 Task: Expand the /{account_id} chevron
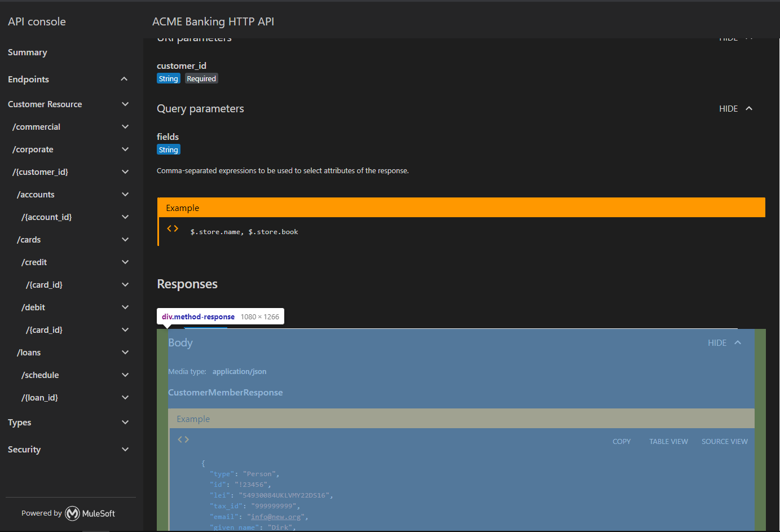click(x=125, y=217)
